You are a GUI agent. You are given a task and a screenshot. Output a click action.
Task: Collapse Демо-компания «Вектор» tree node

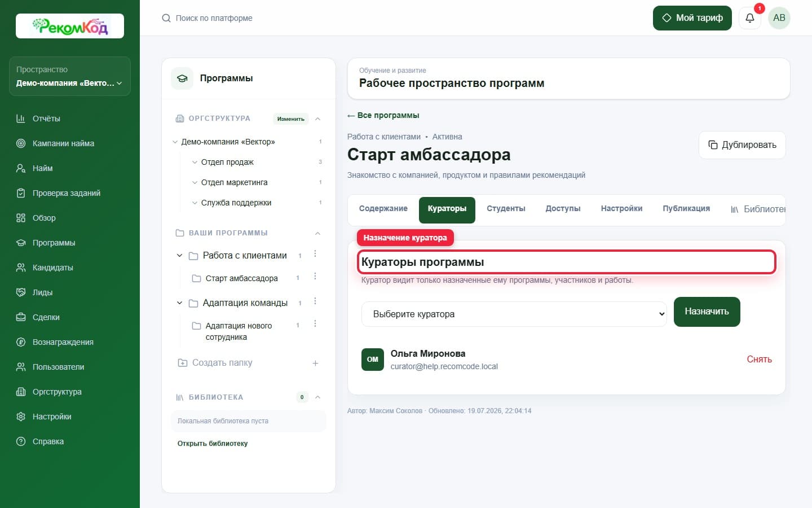pos(175,142)
